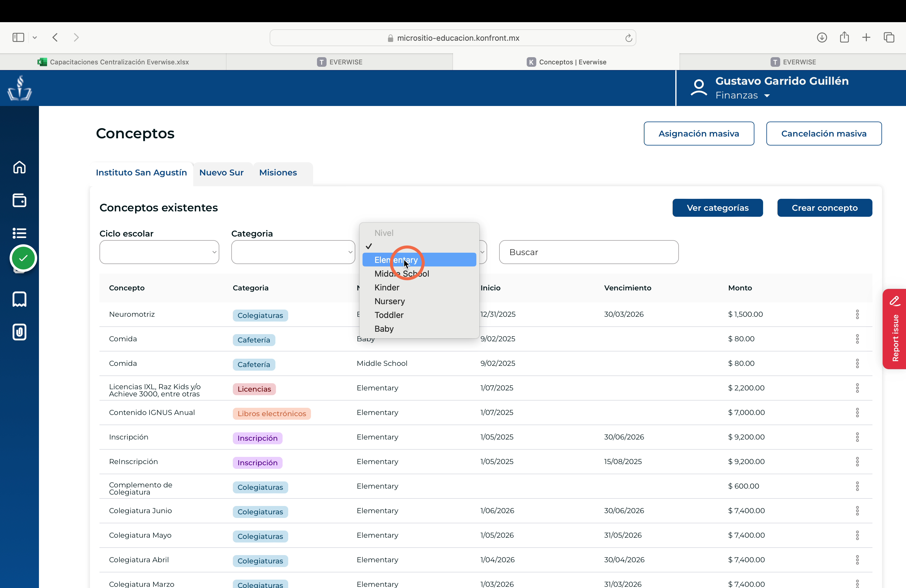Open options menu for ReInscripción row
The height and width of the screenshot is (588, 906).
(857, 462)
